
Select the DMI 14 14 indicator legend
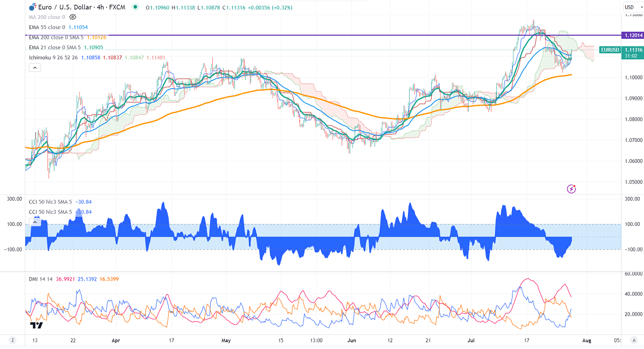pyautogui.click(x=40, y=279)
